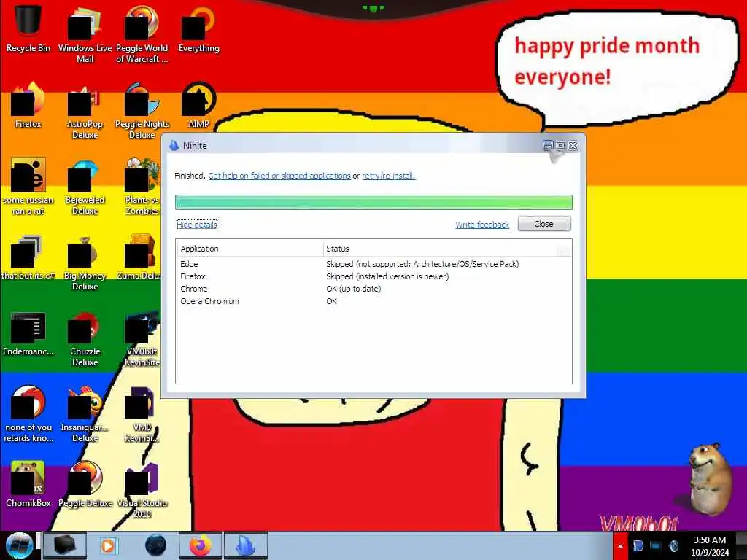Open Insaniquarium Deluxe desktop icon
The height and width of the screenshot is (560, 747).
tap(85, 414)
